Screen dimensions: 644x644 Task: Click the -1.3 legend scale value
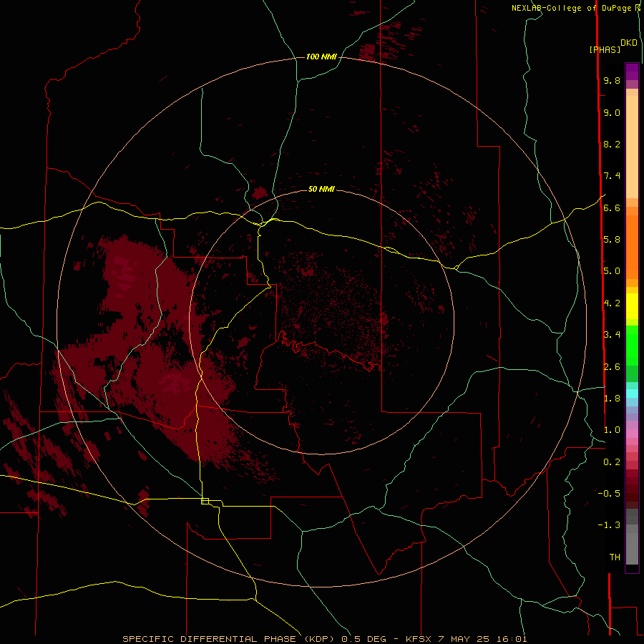click(609, 525)
